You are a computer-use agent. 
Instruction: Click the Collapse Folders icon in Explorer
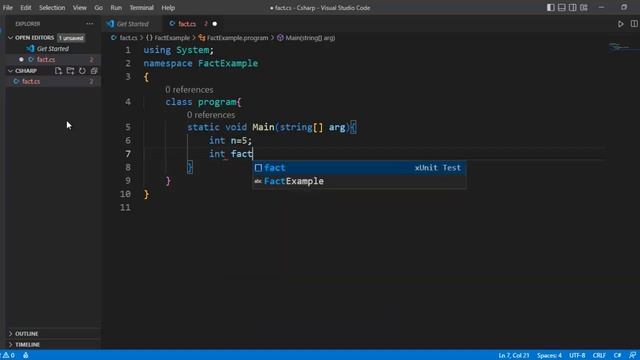click(94, 71)
